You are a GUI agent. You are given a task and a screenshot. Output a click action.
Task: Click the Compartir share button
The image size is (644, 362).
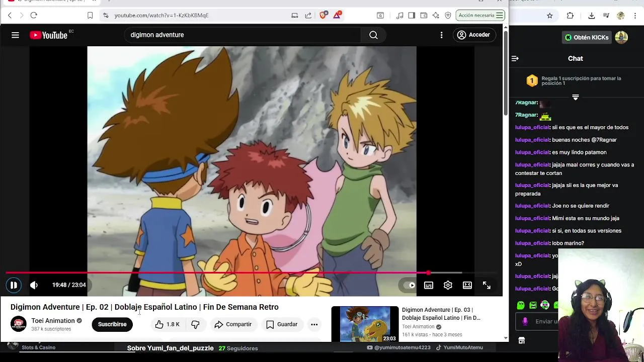pyautogui.click(x=232, y=324)
